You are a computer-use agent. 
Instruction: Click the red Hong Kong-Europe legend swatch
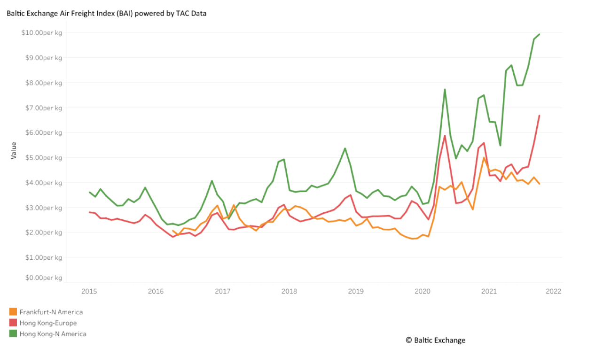pyautogui.click(x=13, y=323)
